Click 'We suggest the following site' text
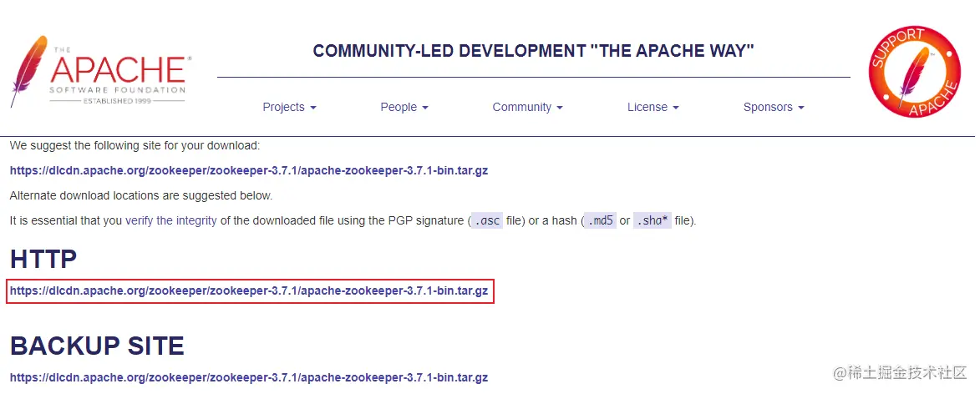Image resolution: width=980 pixels, height=394 pixels. 135,145
